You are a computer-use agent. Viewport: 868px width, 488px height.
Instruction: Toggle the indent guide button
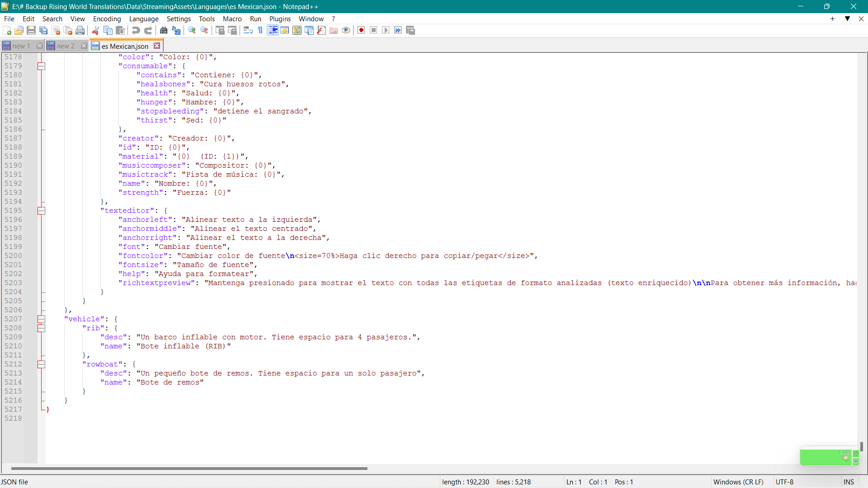pos(273,30)
